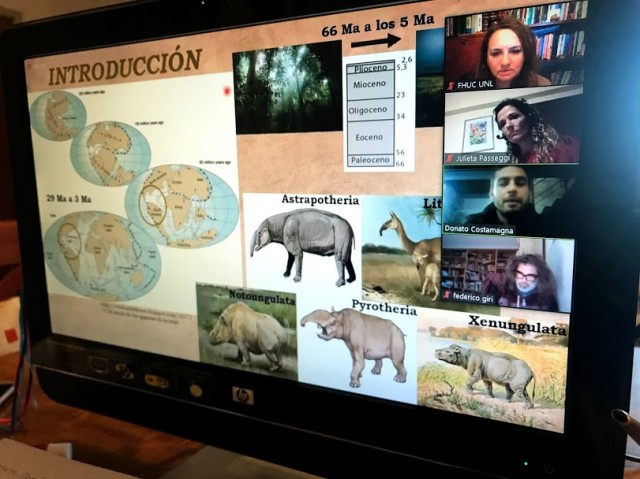Click the 'FHUC UNL' name label
640x479 pixels.
475,85
